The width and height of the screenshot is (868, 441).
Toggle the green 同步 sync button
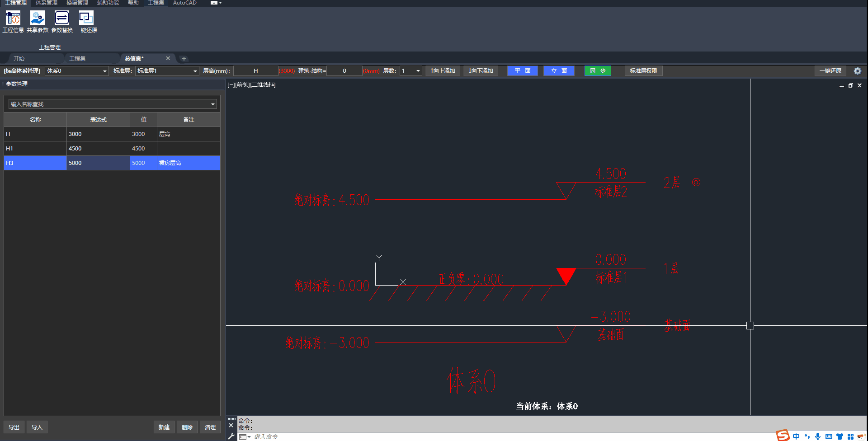(597, 71)
